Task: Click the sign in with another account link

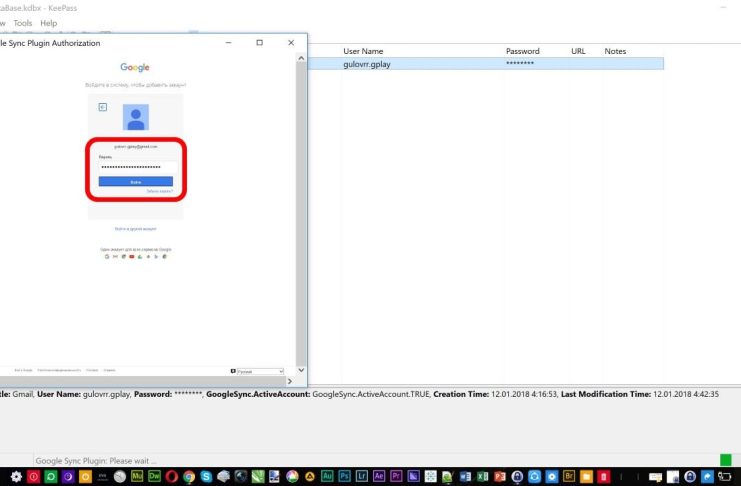Action: [x=136, y=229]
